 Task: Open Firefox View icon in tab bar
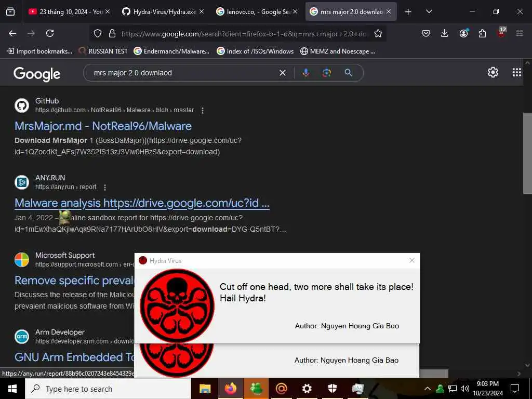pyautogui.click(x=10, y=12)
